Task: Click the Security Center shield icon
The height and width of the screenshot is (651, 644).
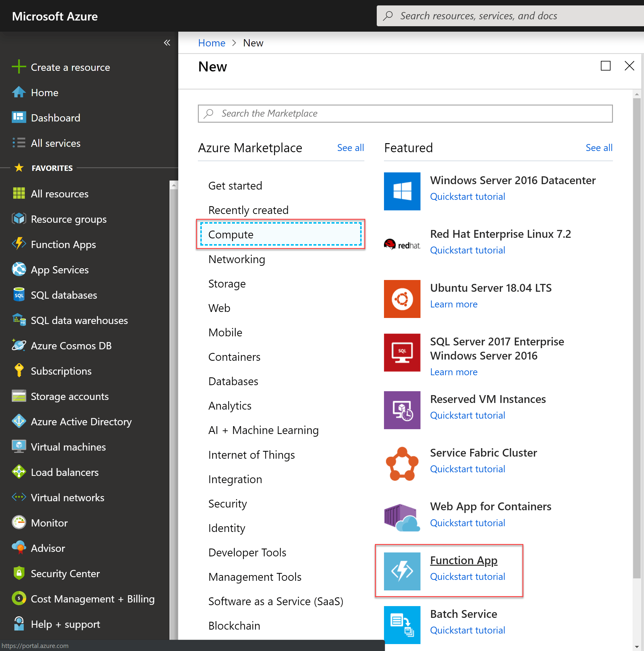Action: coord(19,573)
